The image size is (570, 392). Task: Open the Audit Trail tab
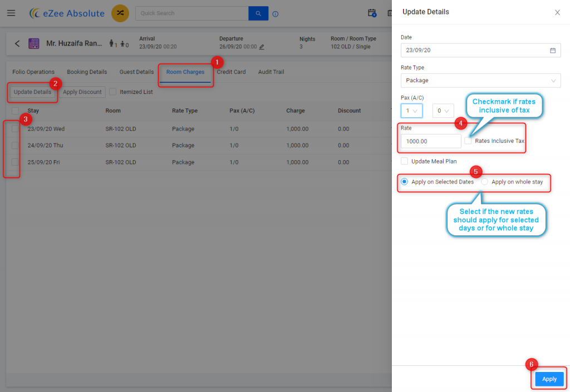271,72
